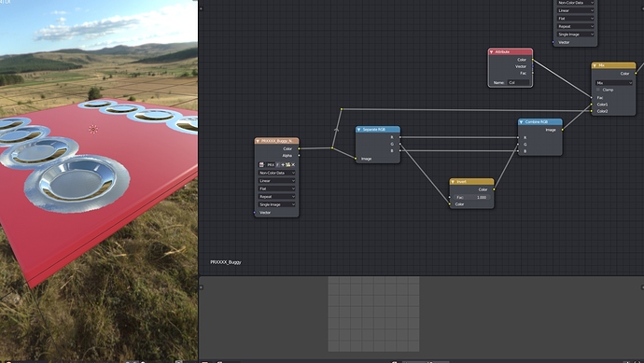Collapse the Attribute node with its triangle

coord(491,52)
